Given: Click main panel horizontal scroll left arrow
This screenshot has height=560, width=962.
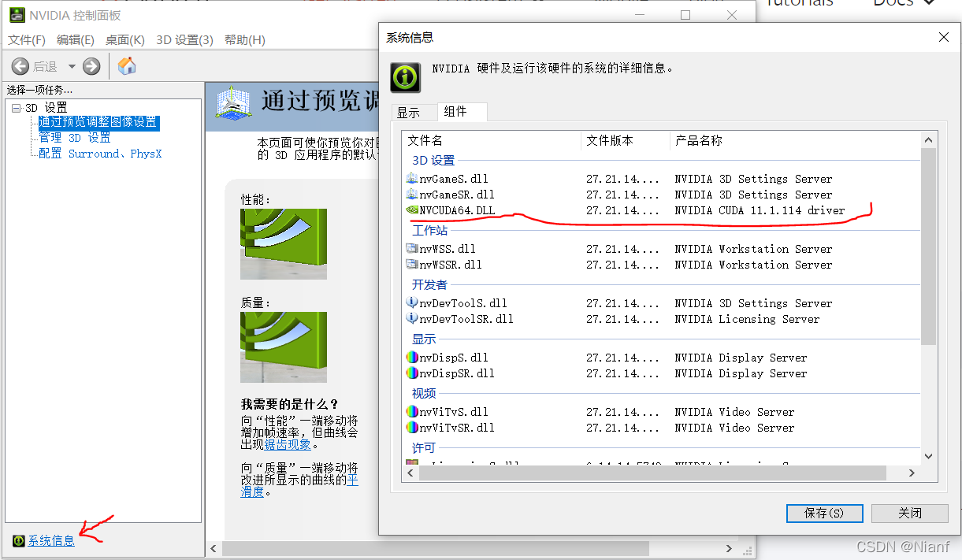Looking at the screenshot, I should (x=214, y=548).
